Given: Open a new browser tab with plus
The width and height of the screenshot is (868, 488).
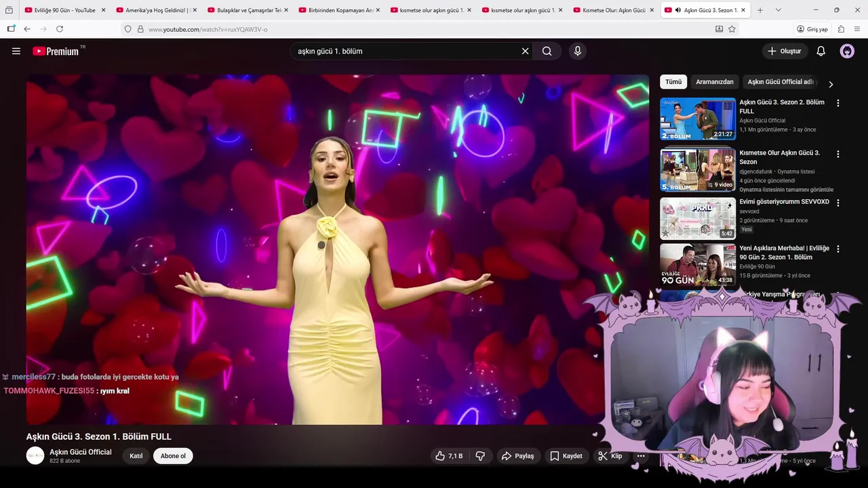Looking at the screenshot, I should (760, 10).
